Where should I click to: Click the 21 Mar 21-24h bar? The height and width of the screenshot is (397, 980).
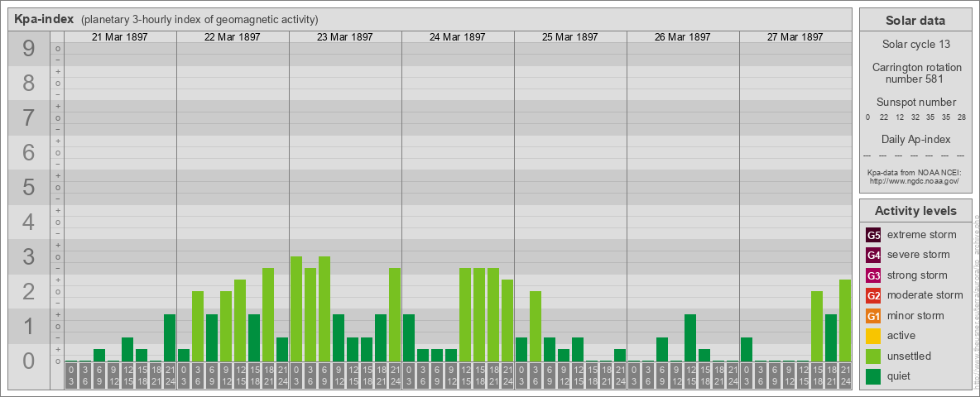pos(170,337)
